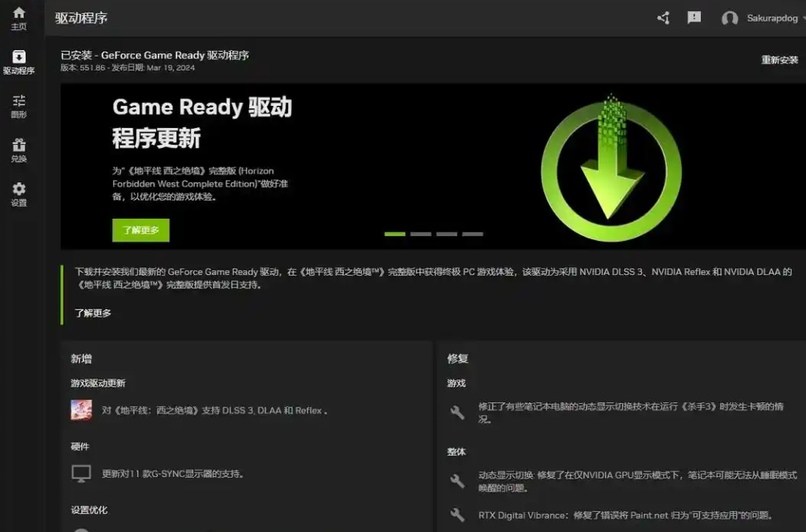This screenshot has width=806, height=532.
Task: Click 更新对11款G-SYNC显示器的支持 text
Action: [173, 473]
